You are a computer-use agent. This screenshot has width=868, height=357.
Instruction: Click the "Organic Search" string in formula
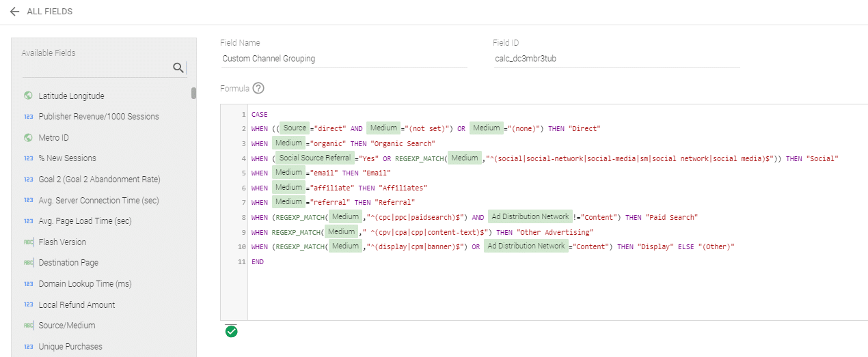pos(402,143)
